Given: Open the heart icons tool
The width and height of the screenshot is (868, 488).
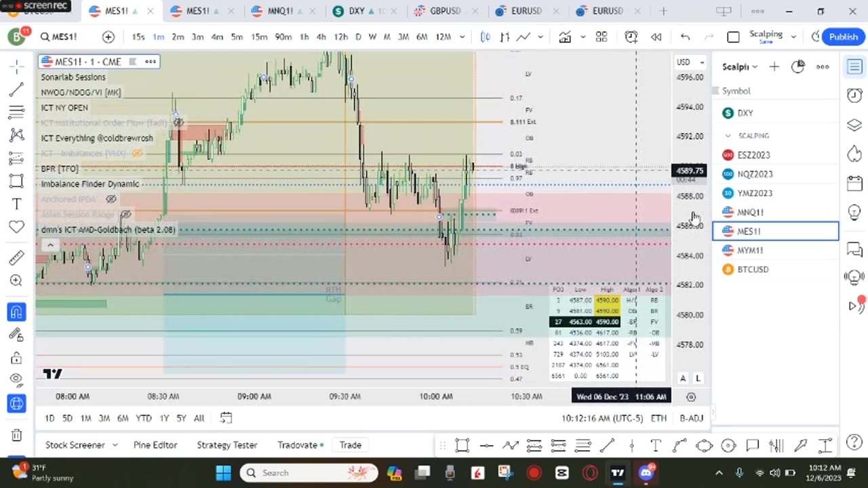Looking at the screenshot, I should click(17, 227).
